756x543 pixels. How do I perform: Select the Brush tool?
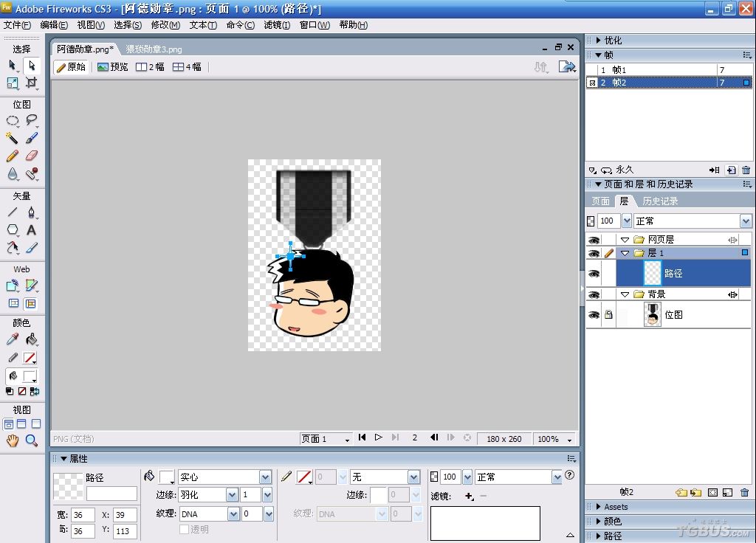pyautogui.click(x=32, y=138)
